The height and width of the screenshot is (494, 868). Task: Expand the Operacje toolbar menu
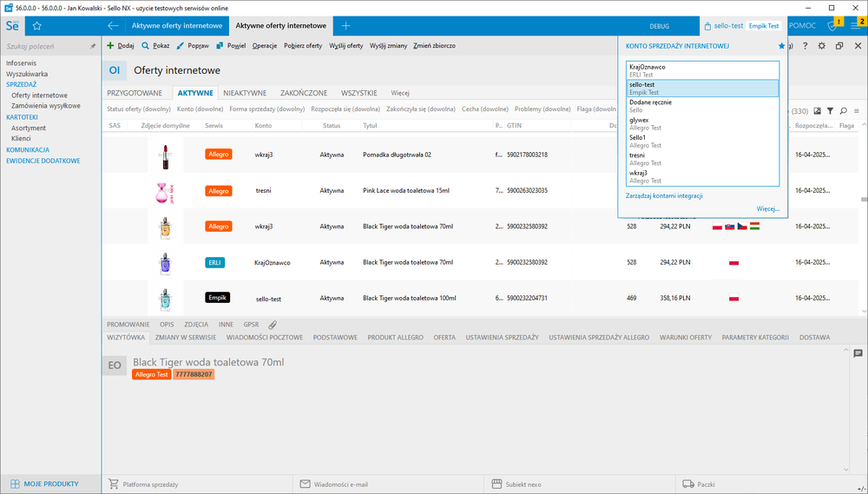[265, 45]
